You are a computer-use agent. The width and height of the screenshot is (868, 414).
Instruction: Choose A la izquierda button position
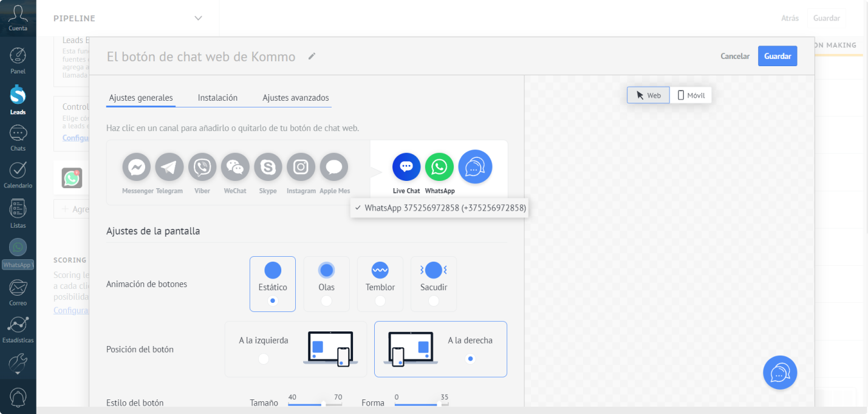point(263,359)
